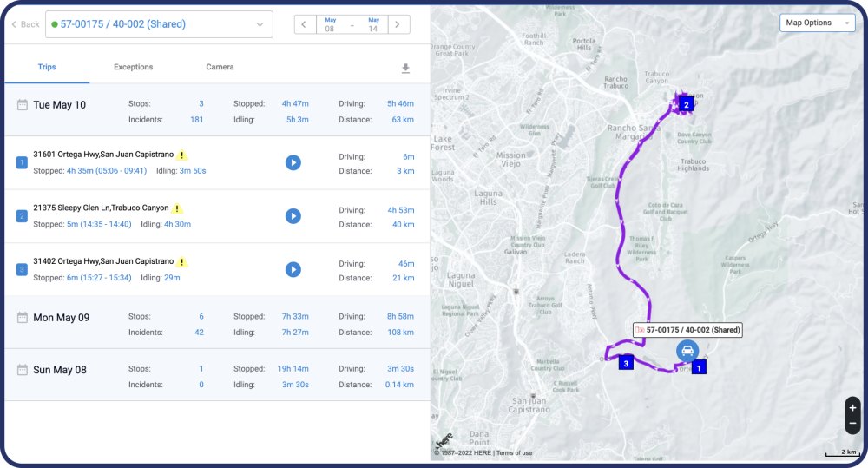Viewport: 868px width, 468px height.
Task: Switch to the Exceptions tab
Action: [134, 67]
